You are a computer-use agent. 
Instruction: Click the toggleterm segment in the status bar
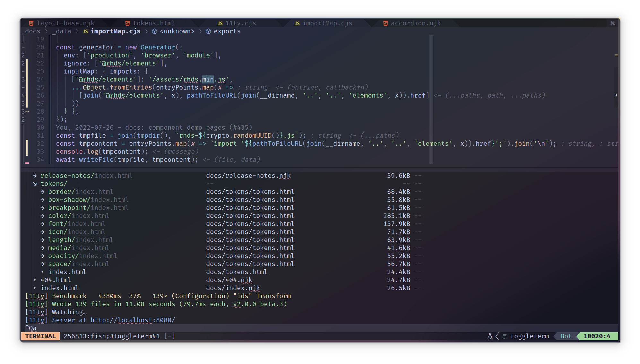click(529, 336)
